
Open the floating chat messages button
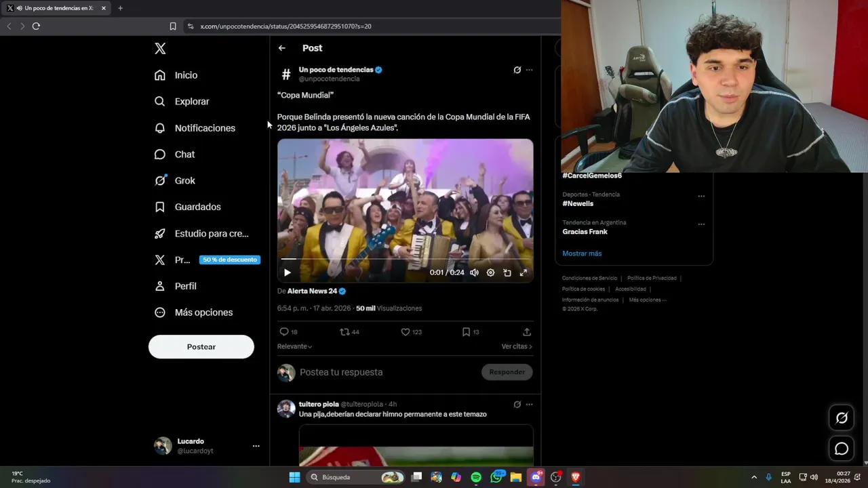click(x=842, y=449)
